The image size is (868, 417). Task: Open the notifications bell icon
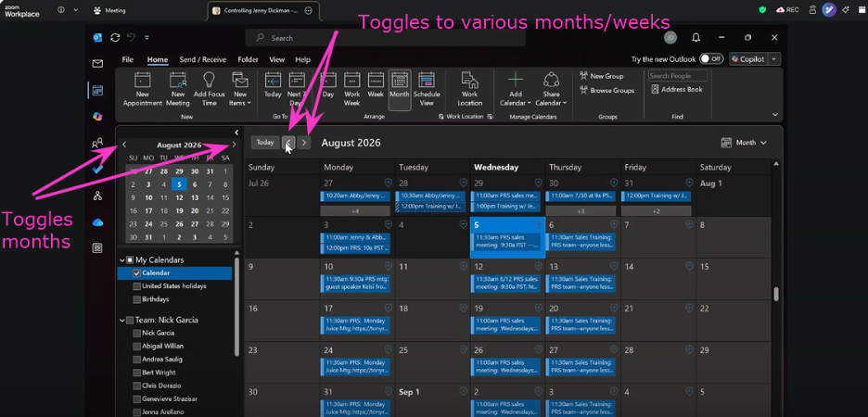696,38
